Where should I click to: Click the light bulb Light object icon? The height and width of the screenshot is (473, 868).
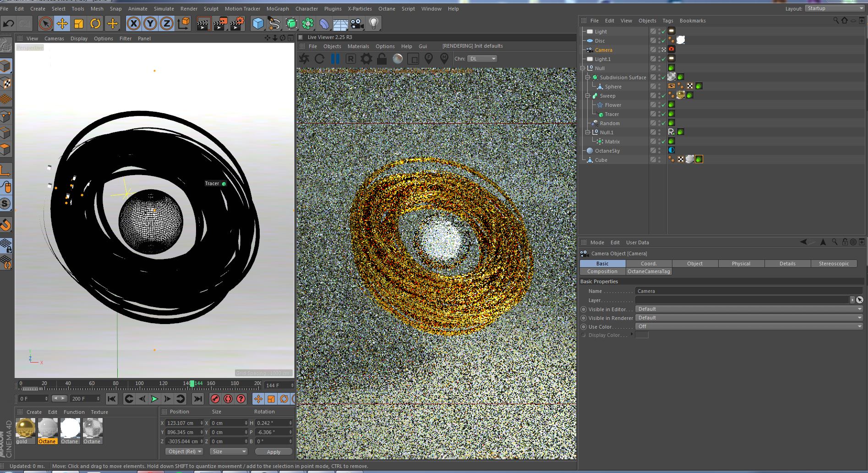[374, 23]
